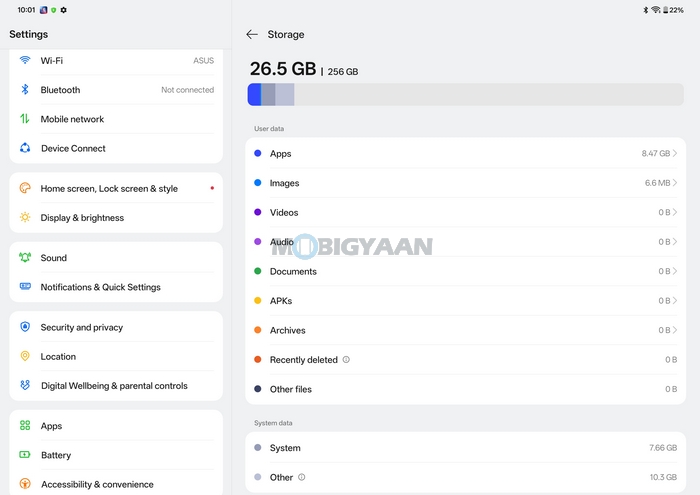The width and height of the screenshot is (700, 495).
Task: Expand Images storage chevron showing 6.6 MB
Action: (675, 183)
